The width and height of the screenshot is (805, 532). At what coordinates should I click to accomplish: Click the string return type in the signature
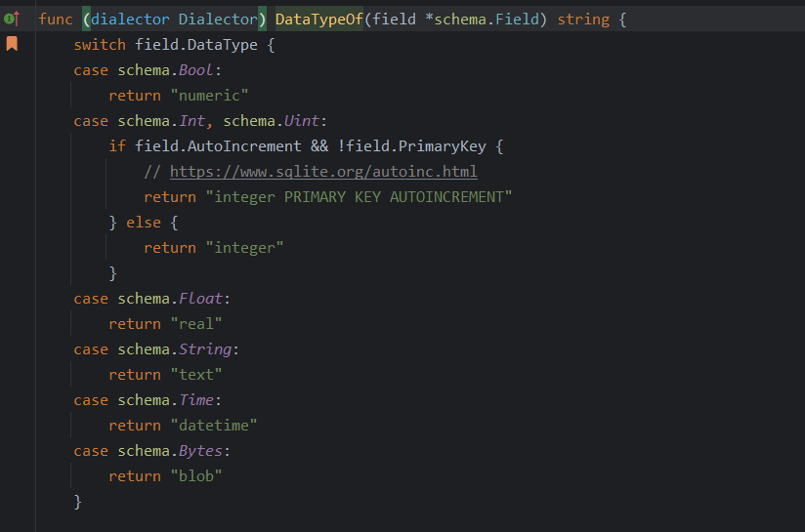point(583,20)
